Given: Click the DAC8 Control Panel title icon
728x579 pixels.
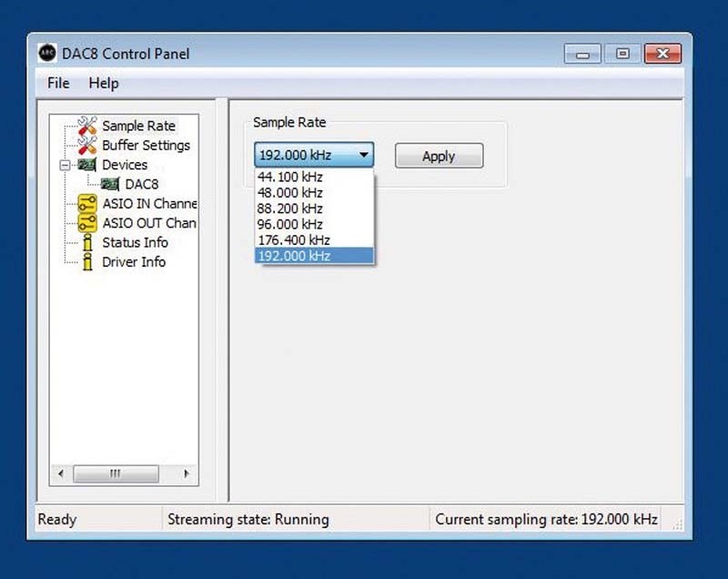Looking at the screenshot, I should pos(47,53).
